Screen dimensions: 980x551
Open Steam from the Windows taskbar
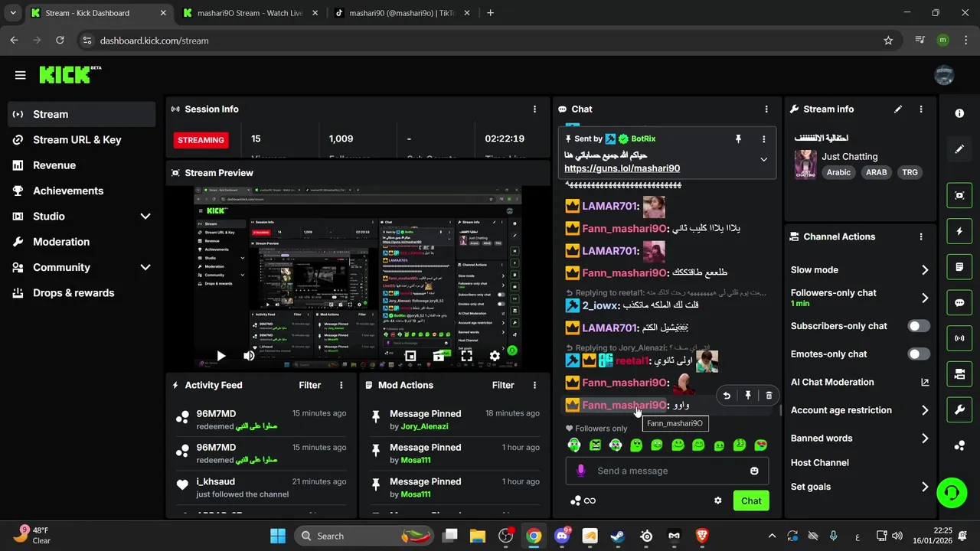(x=618, y=536)
